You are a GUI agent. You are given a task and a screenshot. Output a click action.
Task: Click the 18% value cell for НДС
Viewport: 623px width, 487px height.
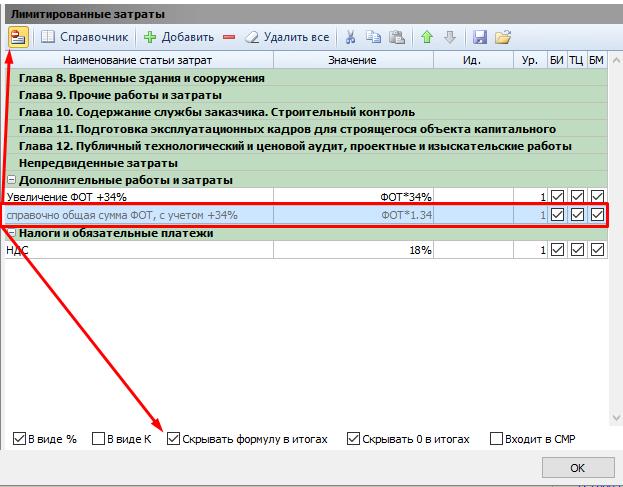[353, 250]
